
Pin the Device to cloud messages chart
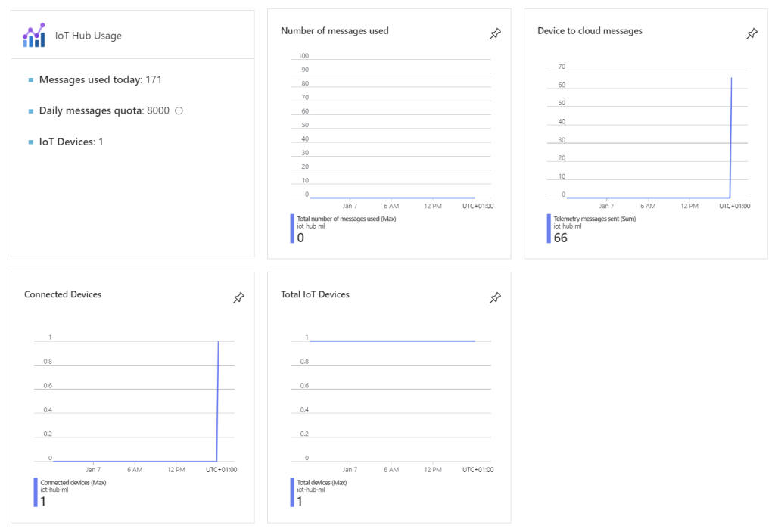(x=752, y=34)
